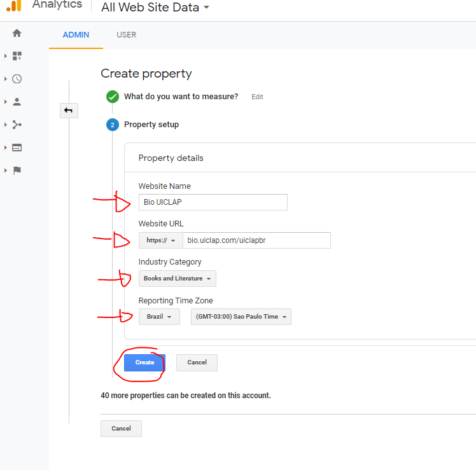
Task: Expand the Acquisition sidebar section arrow
Action: click(x=6, y=125)
